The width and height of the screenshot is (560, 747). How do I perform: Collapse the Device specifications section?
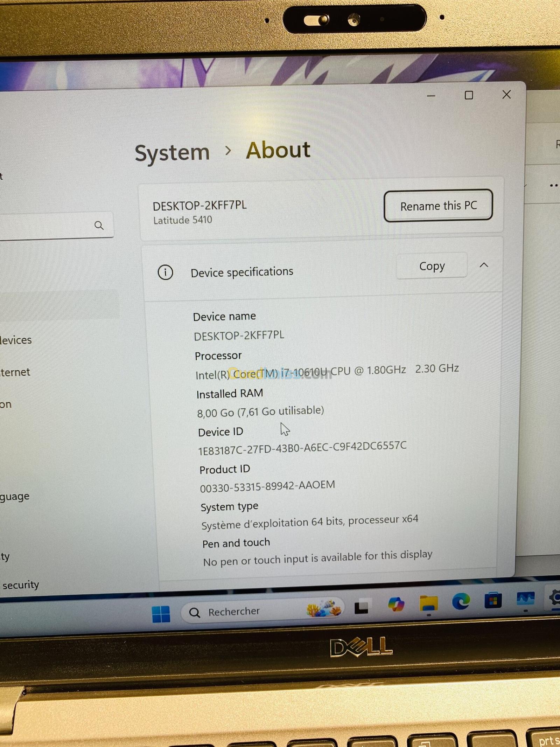[484, 265]
